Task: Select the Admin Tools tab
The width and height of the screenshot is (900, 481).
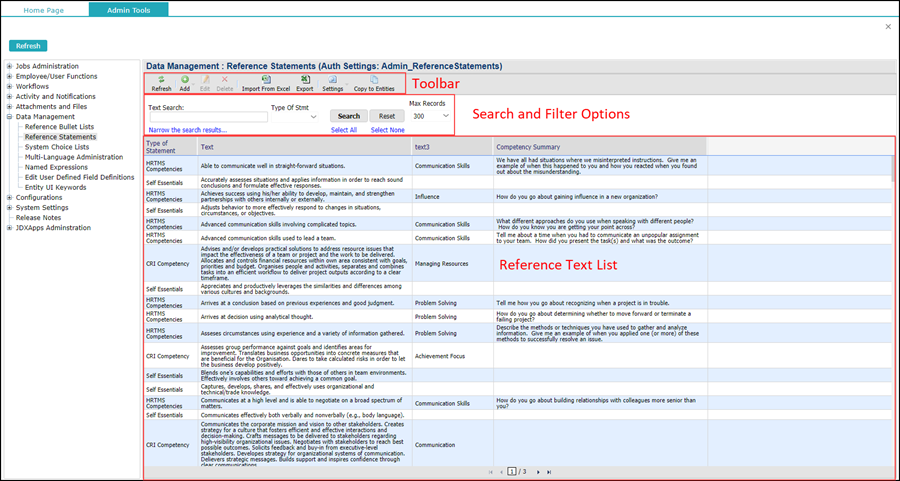Action: pyautogui.click(x=128, y=9)
